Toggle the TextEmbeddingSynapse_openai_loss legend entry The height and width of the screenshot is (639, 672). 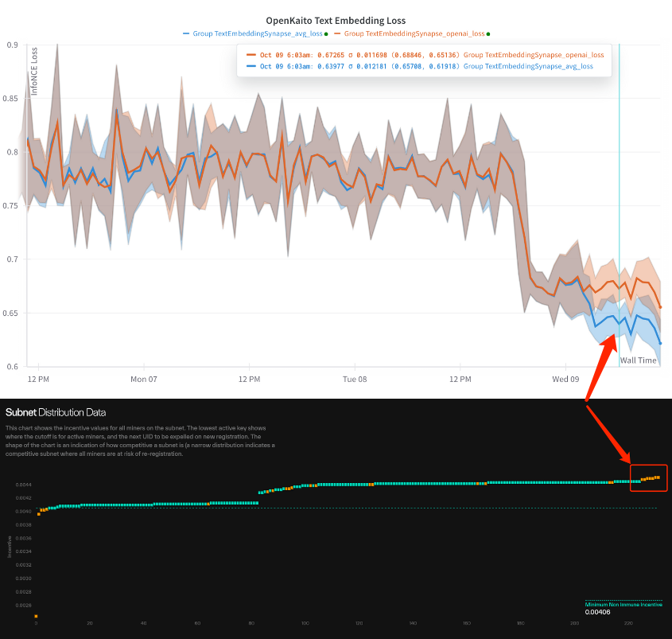(414, 33)
